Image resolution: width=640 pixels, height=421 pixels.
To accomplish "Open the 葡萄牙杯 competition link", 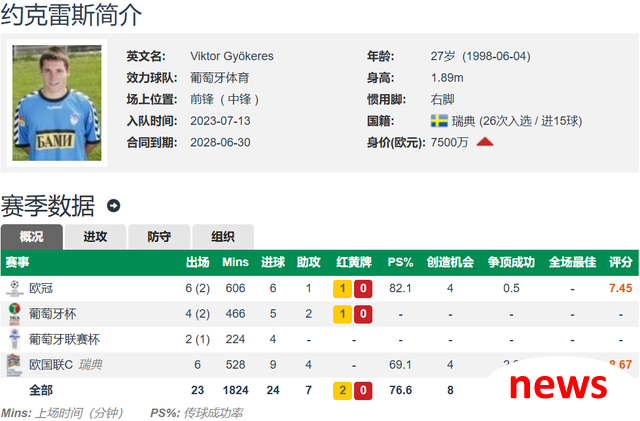I will pyautogui.click(x=53, y=314).
